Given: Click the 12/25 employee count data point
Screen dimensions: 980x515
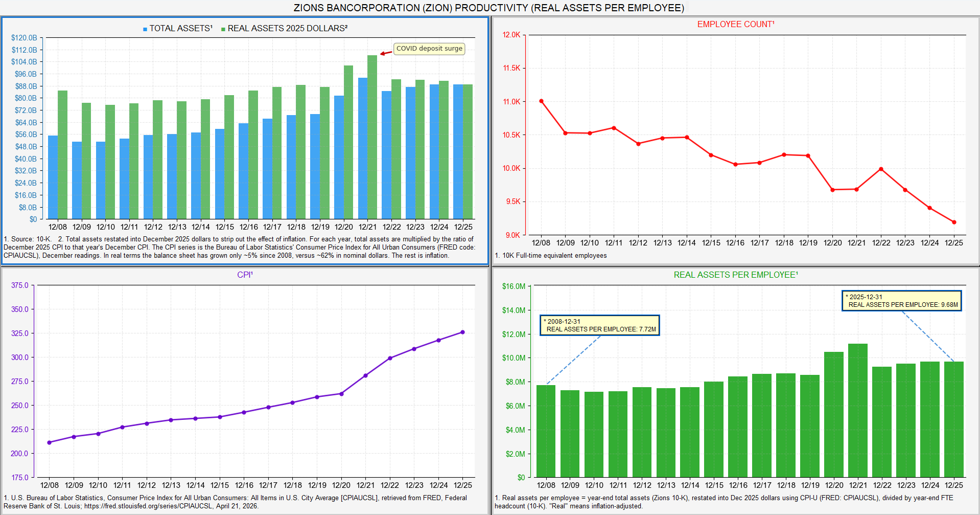Looking at the screenshot, I should point(954,222).
